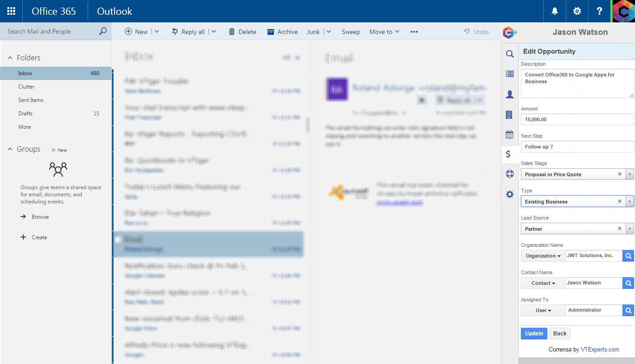This screenshot has height=364, width=635.
Task: Open the Junk dropdown arrow
Action: pyautogui.click(x=329, y=32)
